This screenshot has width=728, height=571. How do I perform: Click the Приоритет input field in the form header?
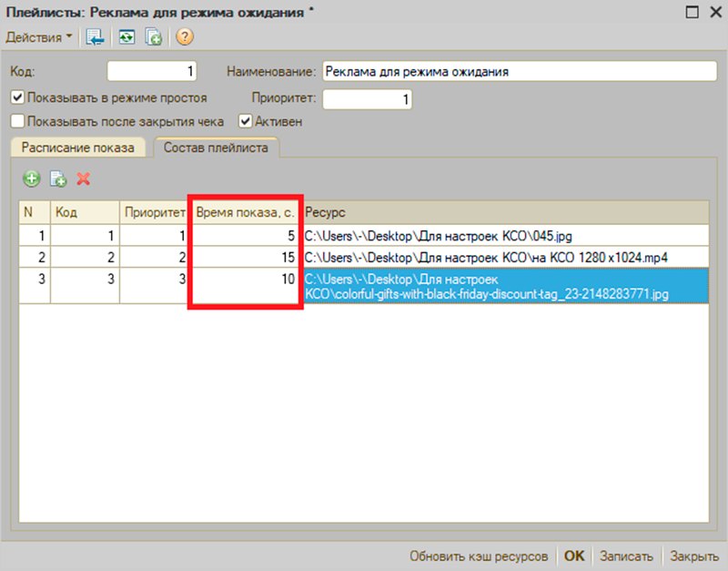(367, 99)
